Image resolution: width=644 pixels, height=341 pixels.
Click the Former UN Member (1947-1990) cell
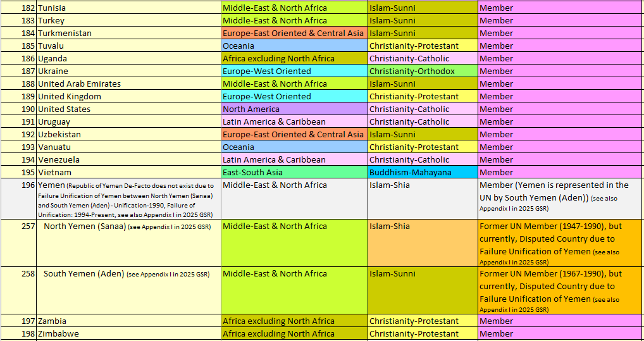coord(561,243)
